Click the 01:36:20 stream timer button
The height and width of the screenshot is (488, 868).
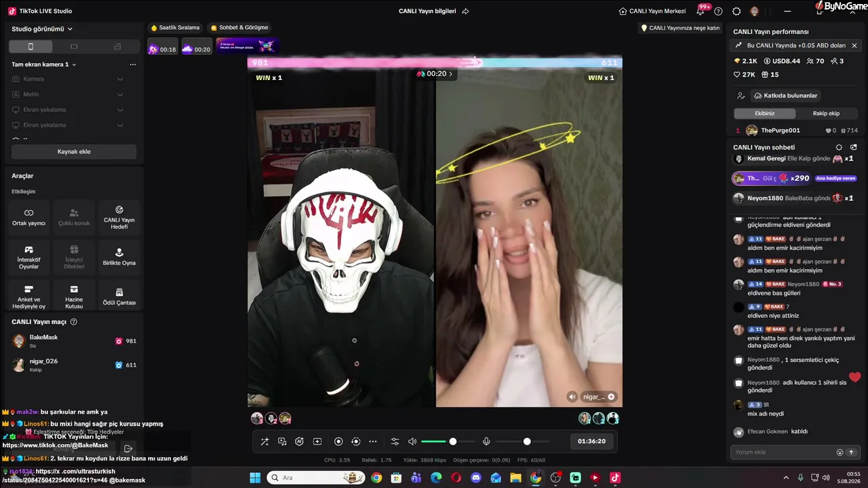pyautogui.click(x=591, y=441)
